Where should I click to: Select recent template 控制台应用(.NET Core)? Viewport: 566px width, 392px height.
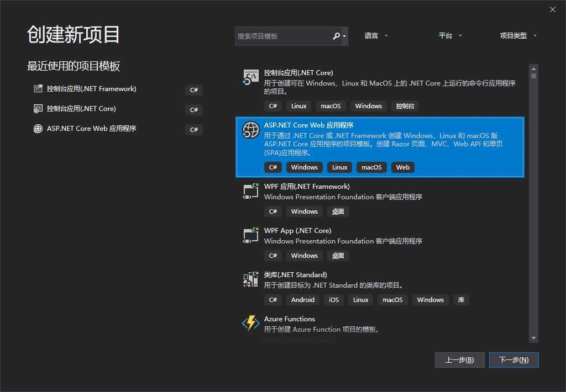pos(81,109)
